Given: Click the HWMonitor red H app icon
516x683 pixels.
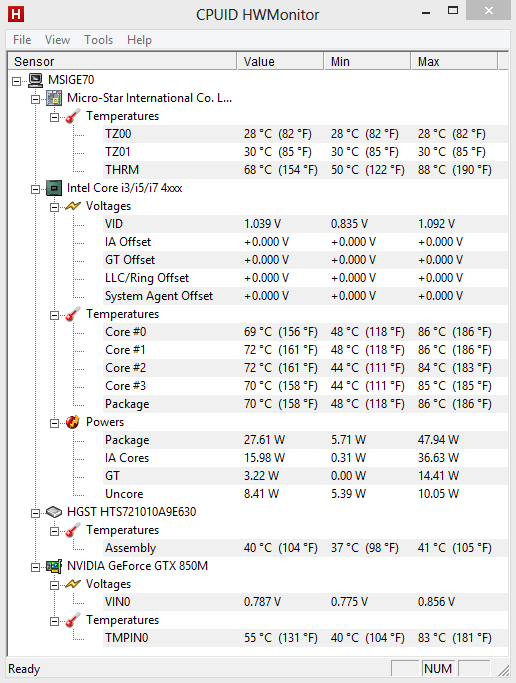Looking at the screenshot, I should coord(16,14).
